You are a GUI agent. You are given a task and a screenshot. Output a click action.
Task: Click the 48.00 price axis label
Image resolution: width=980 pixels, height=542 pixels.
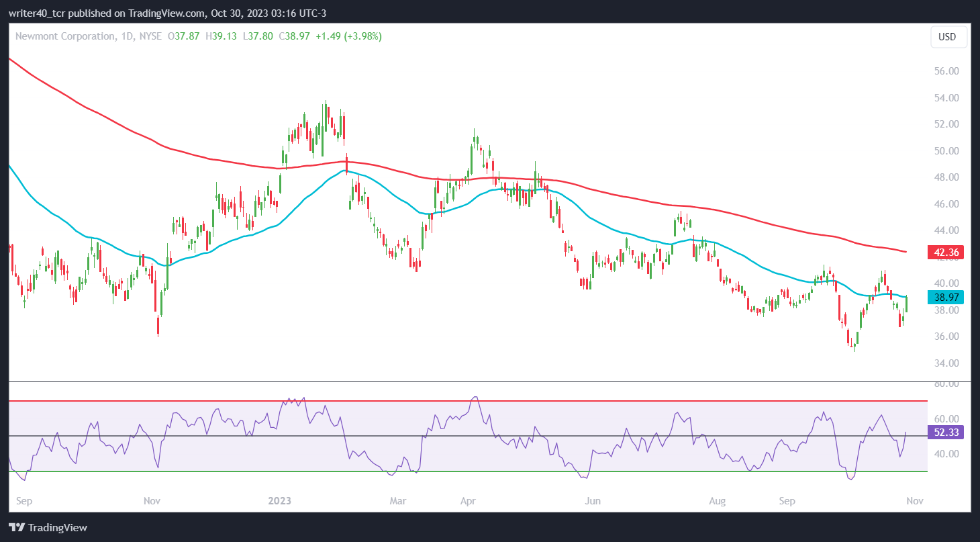point(946,177)
